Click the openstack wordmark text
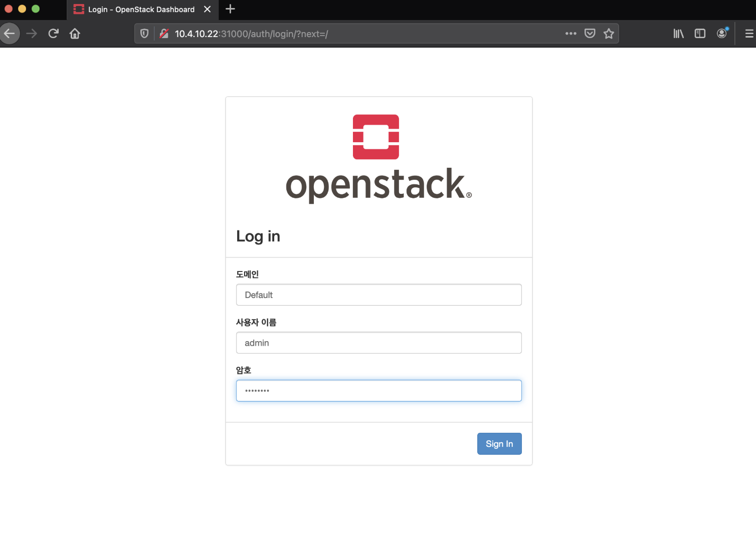The image size is (756, 553). tap(379, 185)
